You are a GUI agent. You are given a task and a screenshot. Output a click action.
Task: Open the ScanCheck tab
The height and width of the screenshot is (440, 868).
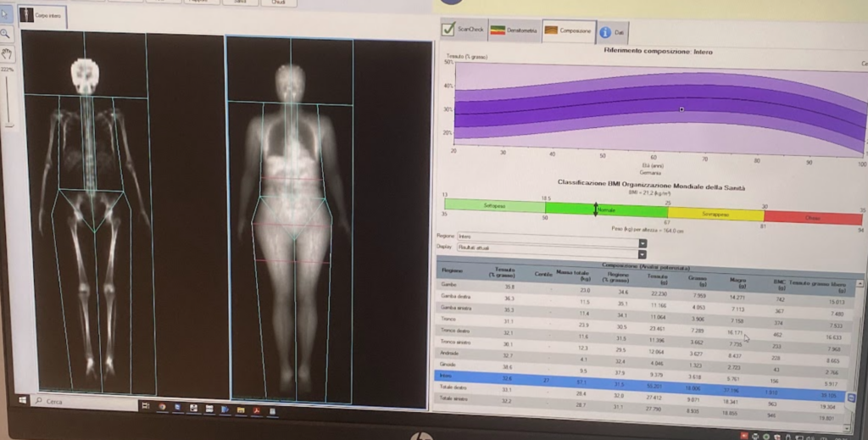pos(464,30)
